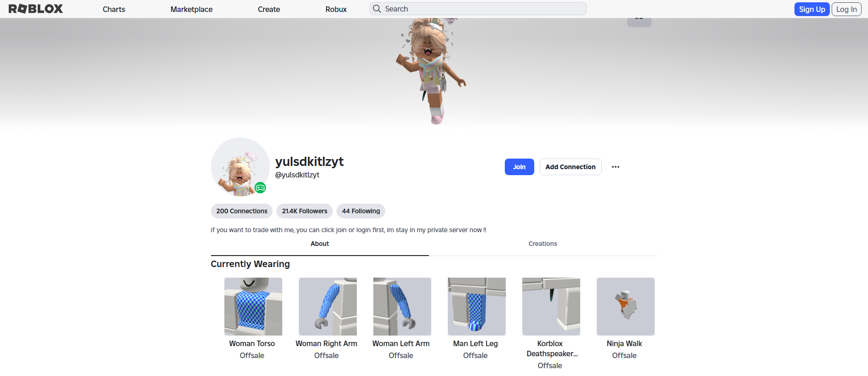Click Offsale under Man Left Leg
The image size is (868, 376).
[x=475, y=356]
